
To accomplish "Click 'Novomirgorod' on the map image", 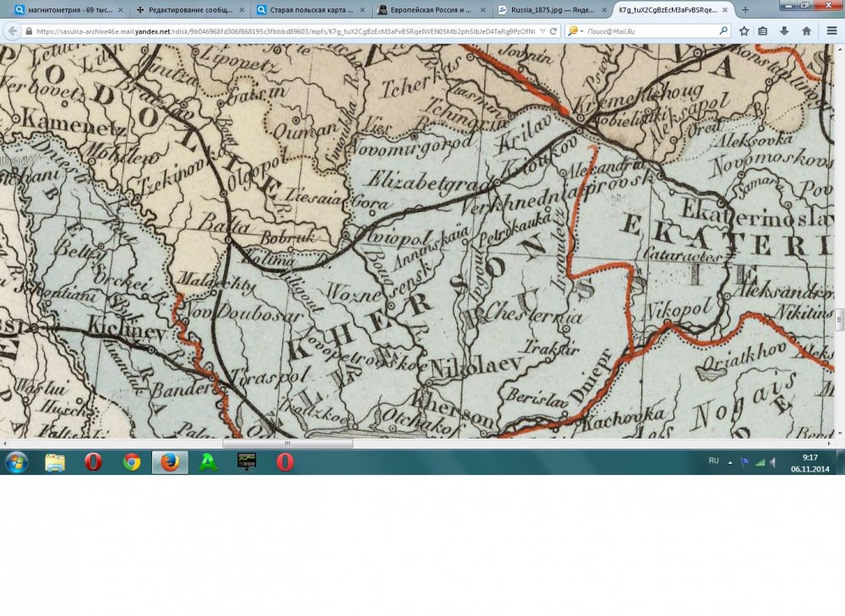I will [414, 145].
